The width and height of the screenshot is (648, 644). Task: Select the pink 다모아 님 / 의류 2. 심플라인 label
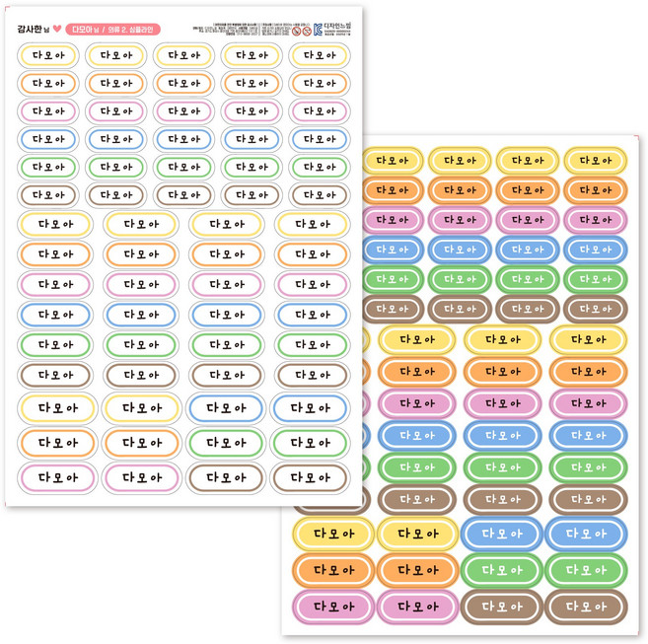tap(113, 30)
